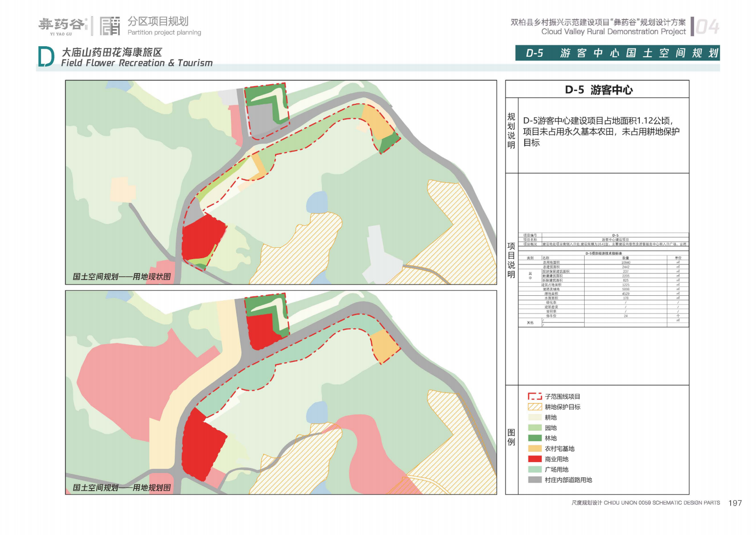Click the 彝药谷 logo in the header
Screen dimensions: 756x535
tap(62, 26)
